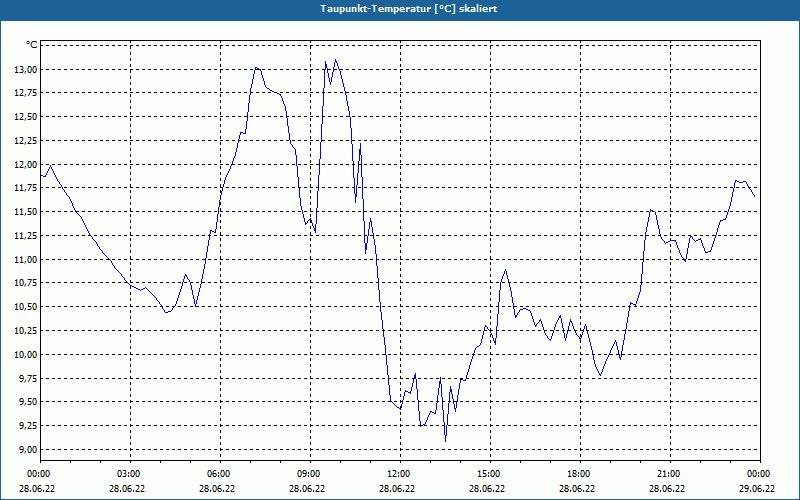Image resolution: width=800 pixels, height=500 pixels.
Task: Select the 28.06.22 date under 21:00
Action: click(667, 488)
